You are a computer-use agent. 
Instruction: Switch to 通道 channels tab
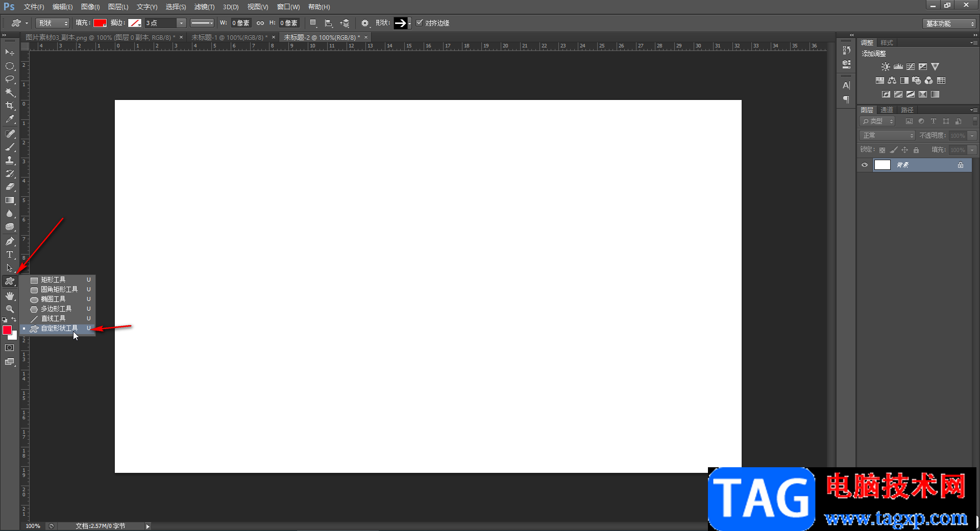887,110
